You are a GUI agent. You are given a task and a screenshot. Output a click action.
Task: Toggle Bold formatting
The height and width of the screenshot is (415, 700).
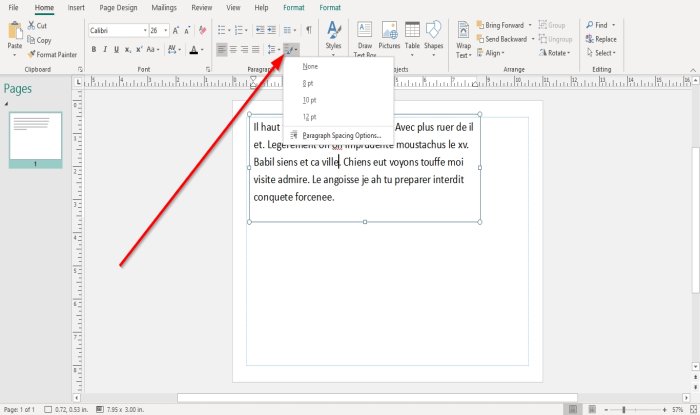pos(94,50)
